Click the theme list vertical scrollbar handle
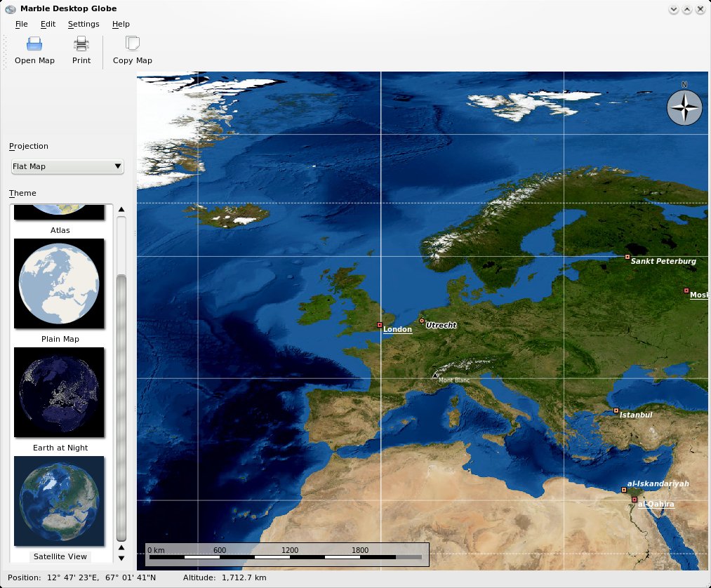Viewport: 711px width, 588px height. coord(121,407)
